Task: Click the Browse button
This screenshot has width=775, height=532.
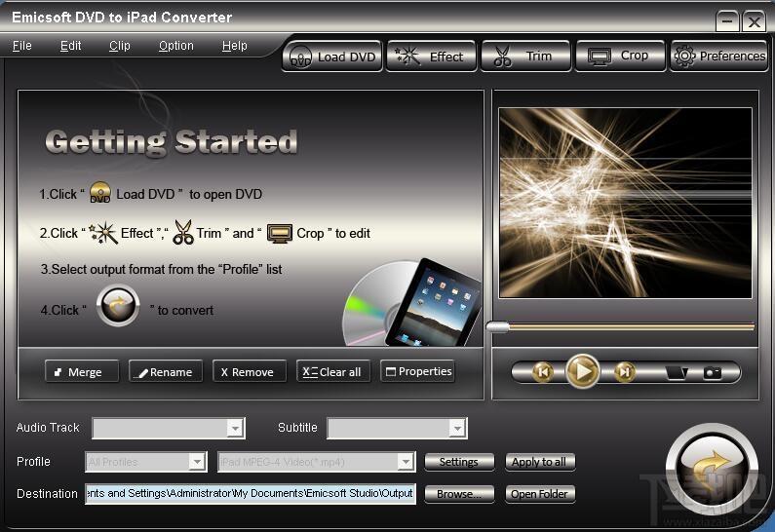Action: [x=459, y=494]
